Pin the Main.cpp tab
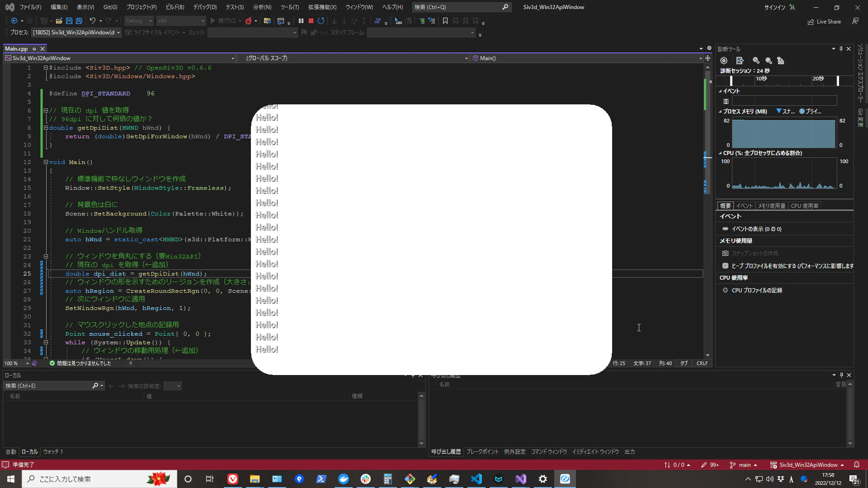This screenshot has height=488, width=868. pyautogui.click(x=34, y=49)
